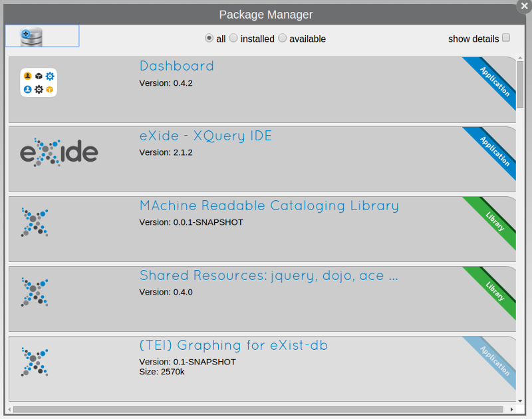This screenshot has width=532, height=419.
Task: Click 'Version: 2.1.2' text
Action: pos(166,152)
